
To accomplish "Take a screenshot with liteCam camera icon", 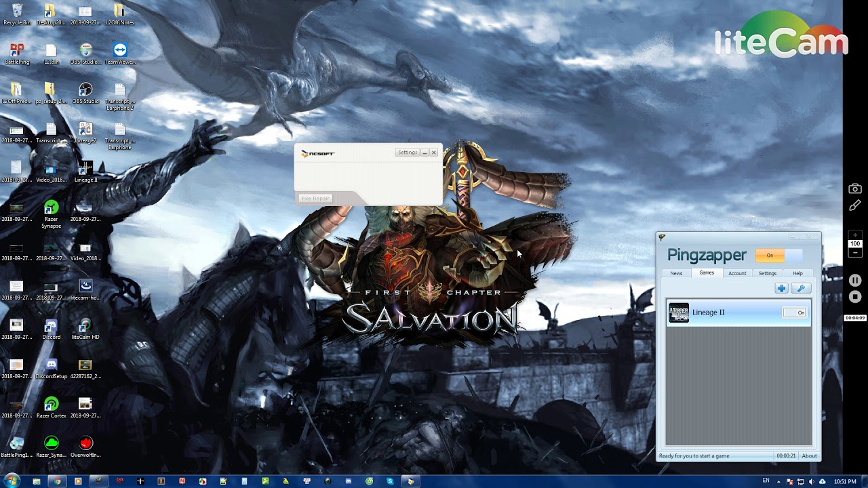I will pyautogui.click(x=855, y=189).
